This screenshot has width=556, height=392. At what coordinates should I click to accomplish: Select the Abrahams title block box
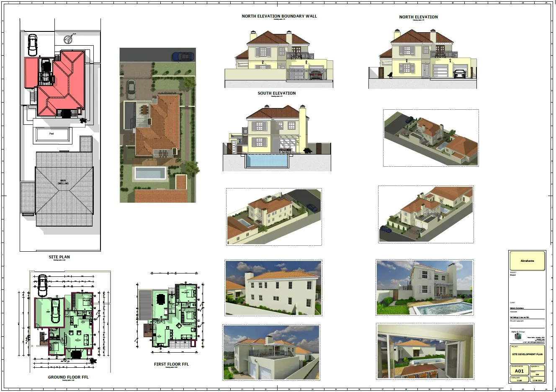tap(527, 261)
